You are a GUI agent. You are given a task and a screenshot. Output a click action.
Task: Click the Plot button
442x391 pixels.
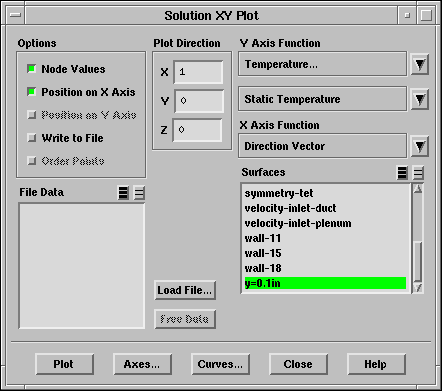click(64, 364)
